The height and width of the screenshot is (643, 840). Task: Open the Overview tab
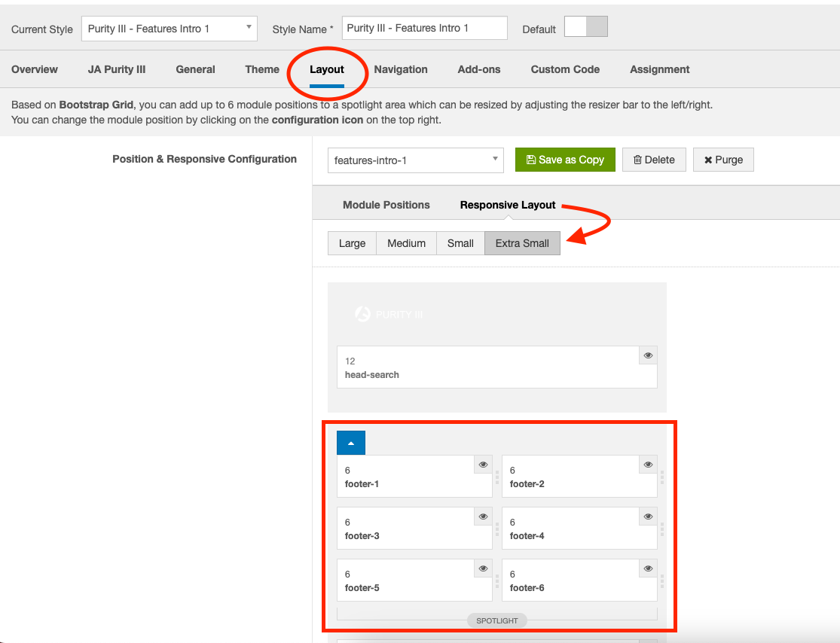[x=35, y=69]
